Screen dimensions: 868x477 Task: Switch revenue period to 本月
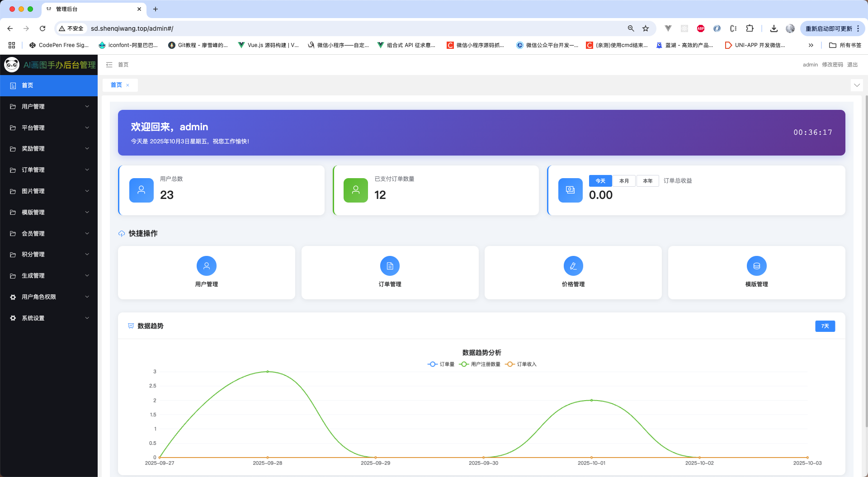[x=624, y=181]
